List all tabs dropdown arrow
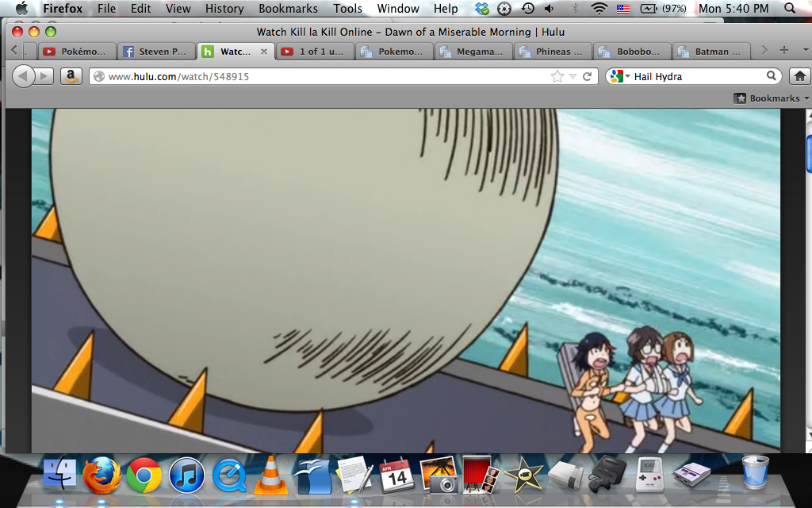This screenshot has height=508, width=812. pyautogui.click(x=806, y=50)
